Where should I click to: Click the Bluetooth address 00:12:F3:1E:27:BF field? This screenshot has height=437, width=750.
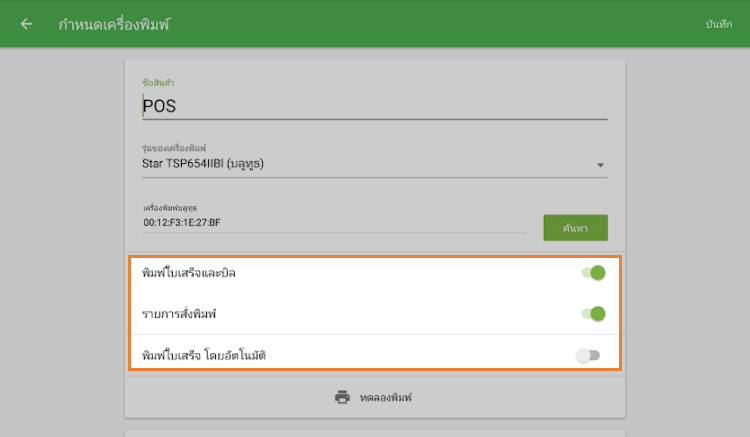pyautogui.click(x=333, y=223)
